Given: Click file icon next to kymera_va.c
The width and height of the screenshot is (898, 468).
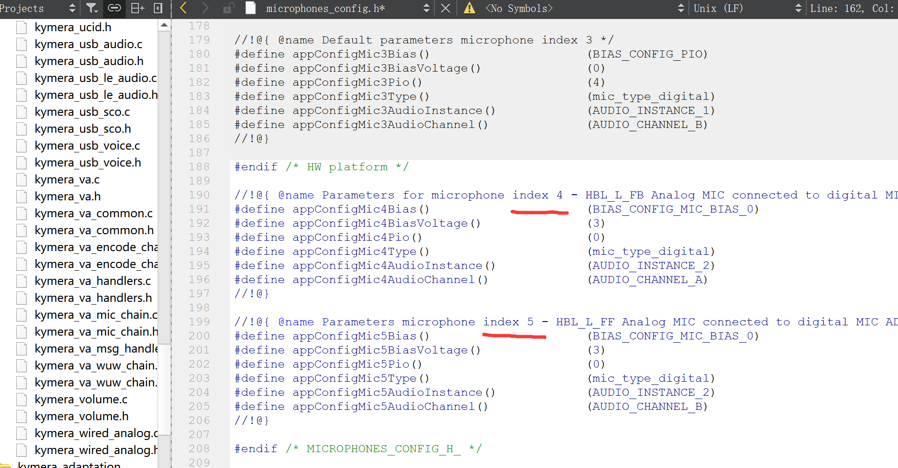Looking at the screenshot, I should click(22, 179).
